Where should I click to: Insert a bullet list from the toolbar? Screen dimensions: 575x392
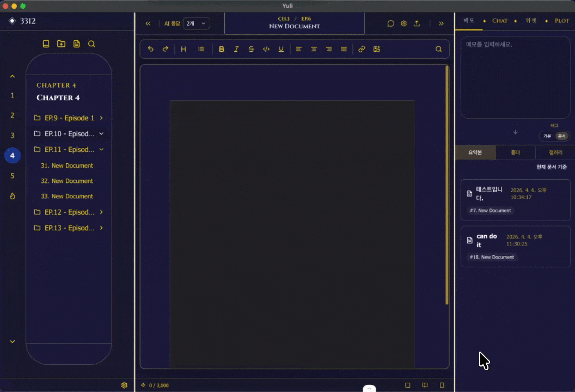point(201,49)
